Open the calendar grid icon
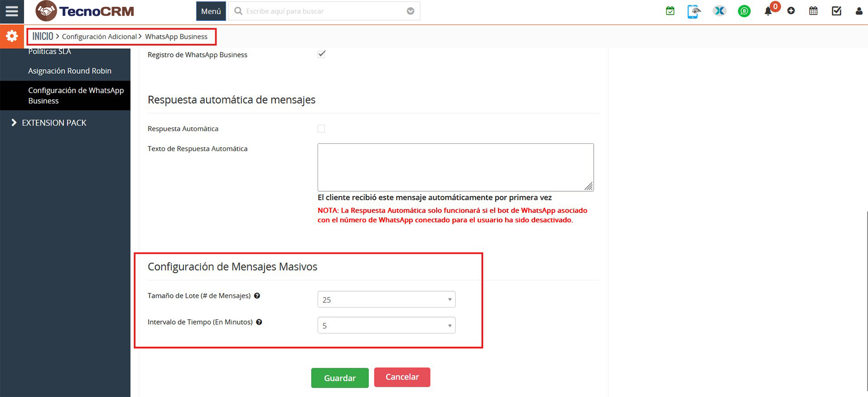868x397 pixels. 813,11
